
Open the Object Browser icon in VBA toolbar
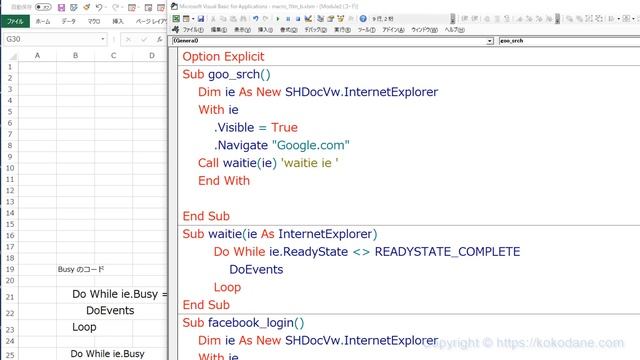coord(340,19)
